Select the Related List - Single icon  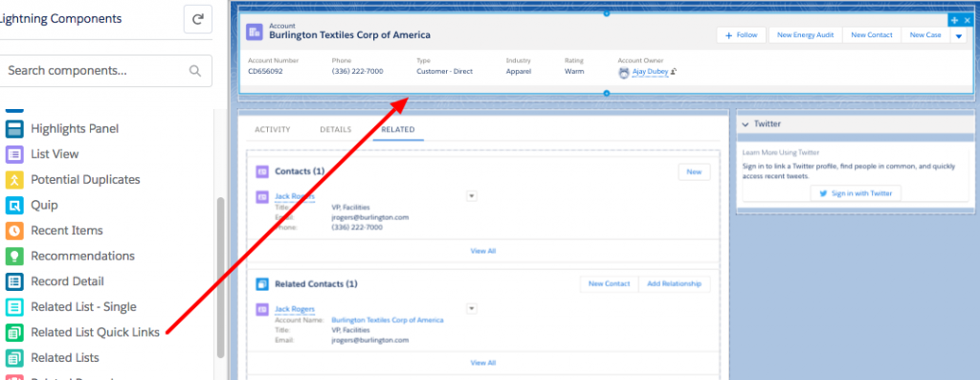(x=14, y=307)
